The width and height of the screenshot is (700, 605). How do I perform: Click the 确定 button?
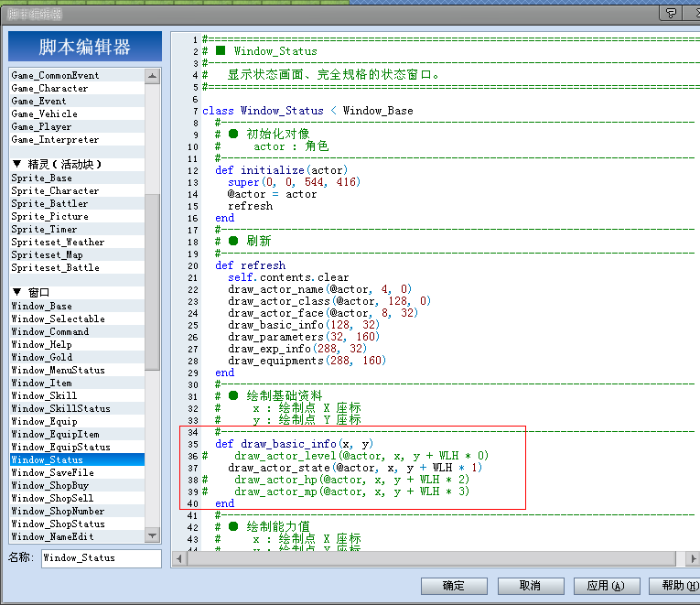pyautogui.click(x=454, y=586)
